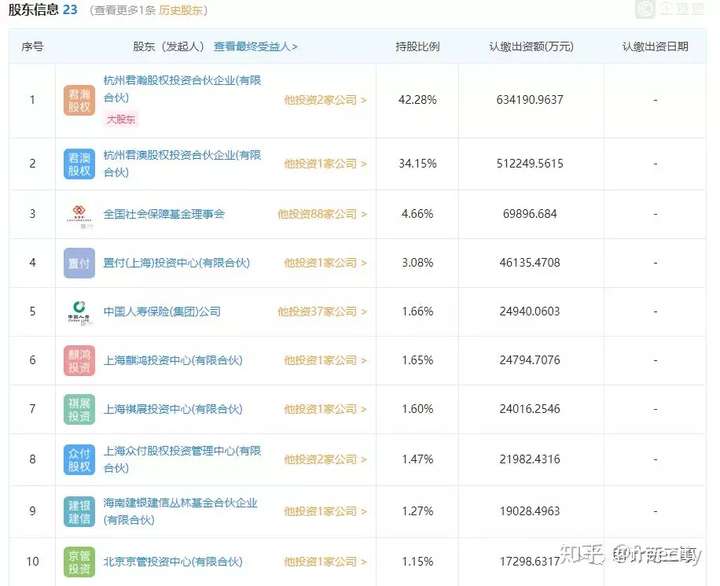Image resolution: width=720 pixels, height=586 pixels.
Task: Expand 他投资2家公司 for 君瀚 row
Action: coord(325,100)
